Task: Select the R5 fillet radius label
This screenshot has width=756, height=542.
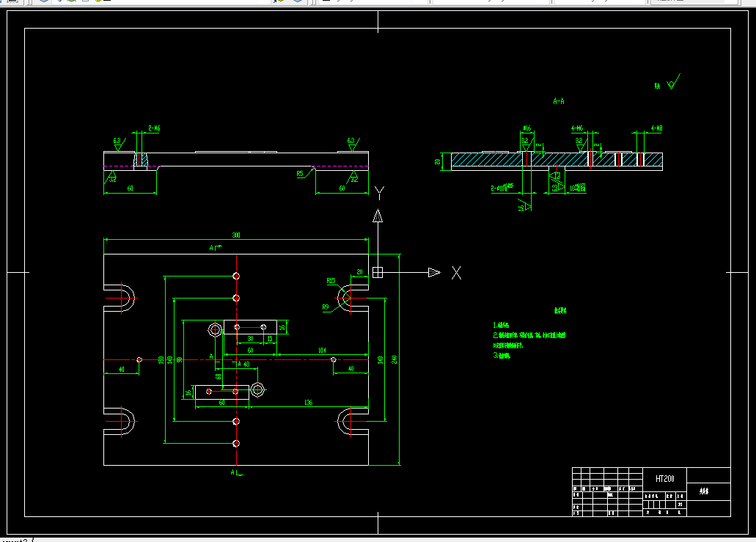Action: 300,174
